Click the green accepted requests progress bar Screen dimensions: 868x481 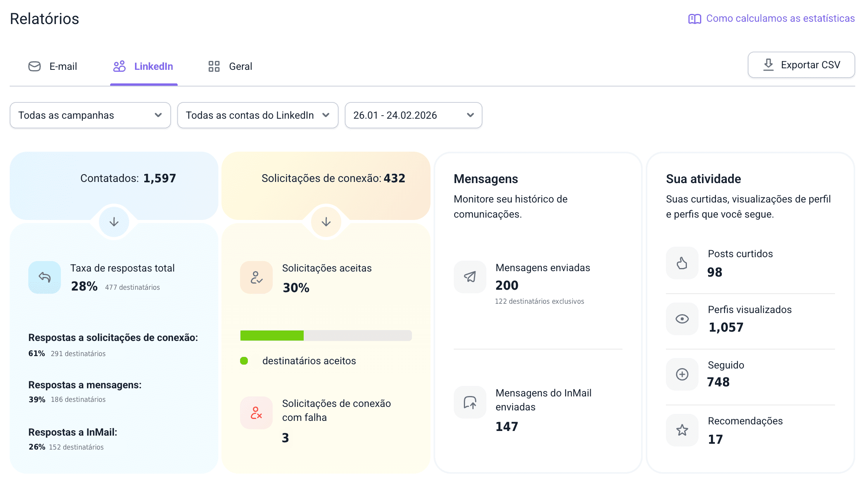[272, 336]
